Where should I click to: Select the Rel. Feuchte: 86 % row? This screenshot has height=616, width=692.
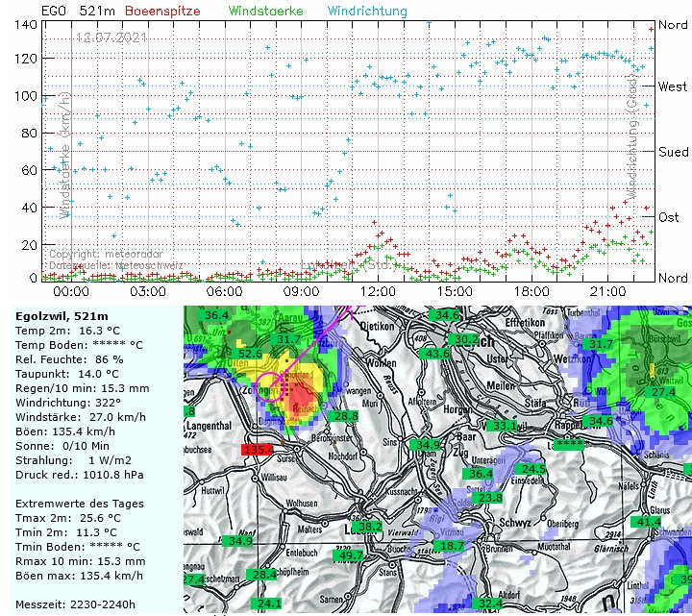(69, 359)
